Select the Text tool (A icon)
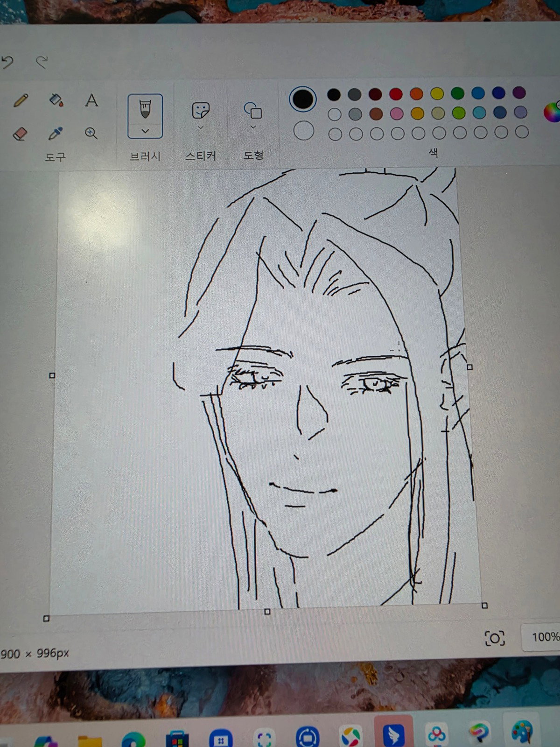Image resolution: width=560 pixels, height=747 pixels. 91,100
